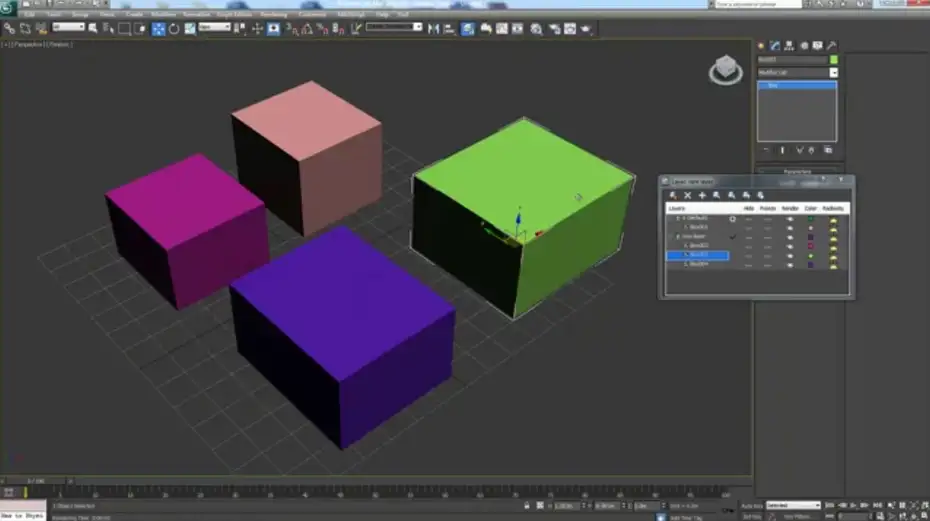Open the Select by Name dialog

(109, 28)
